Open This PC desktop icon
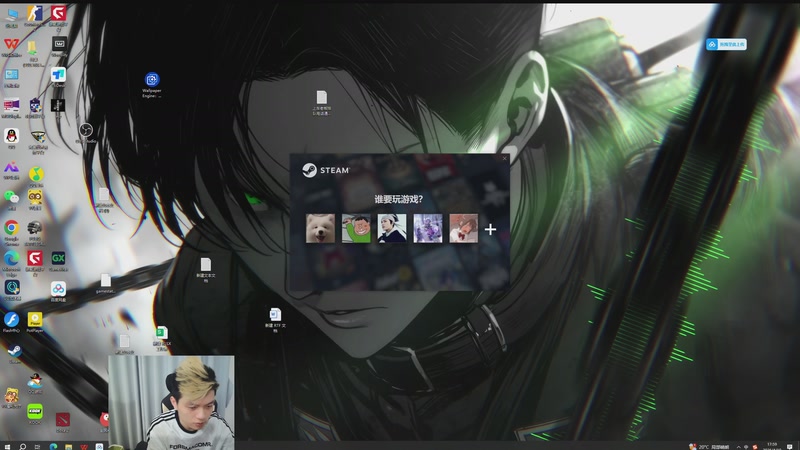Image resolution: width=800 pixels, height=450 pixels. pos(11,17)
